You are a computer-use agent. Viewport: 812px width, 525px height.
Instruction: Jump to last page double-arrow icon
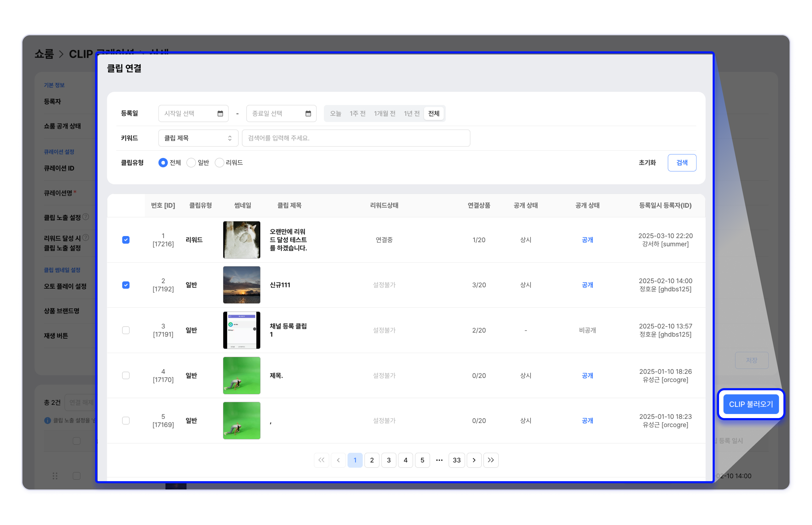click(x=490, y=460)
